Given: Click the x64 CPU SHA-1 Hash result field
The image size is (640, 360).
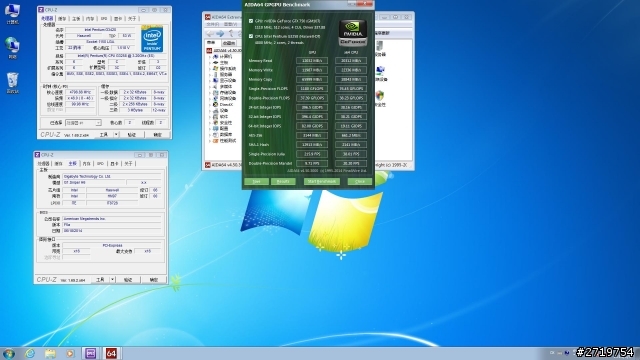Looking at the screenshot, I should click(x=351, y=144).
